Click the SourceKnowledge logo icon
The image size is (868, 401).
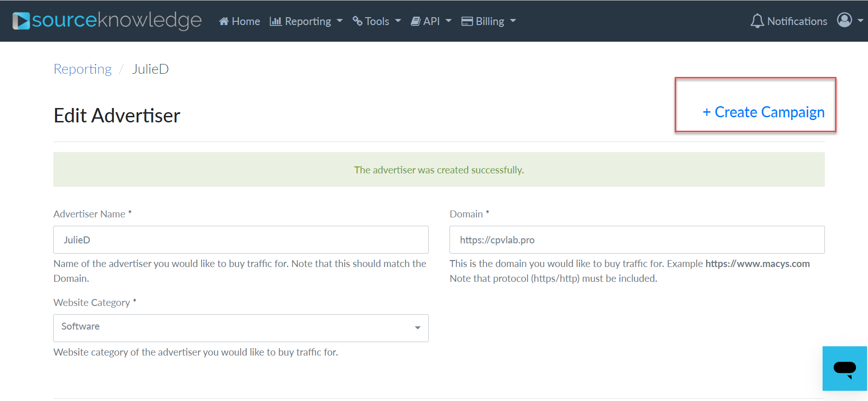[x=21, y=21]
